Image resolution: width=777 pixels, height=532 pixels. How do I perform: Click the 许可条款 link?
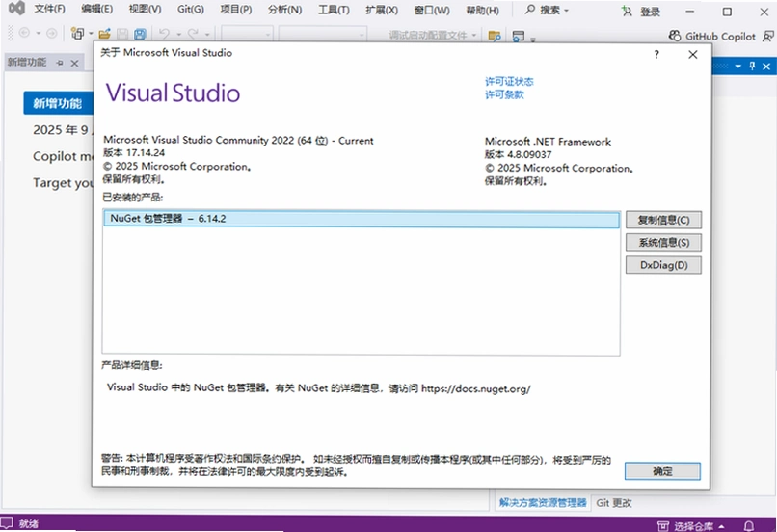(x=504, y=94)
